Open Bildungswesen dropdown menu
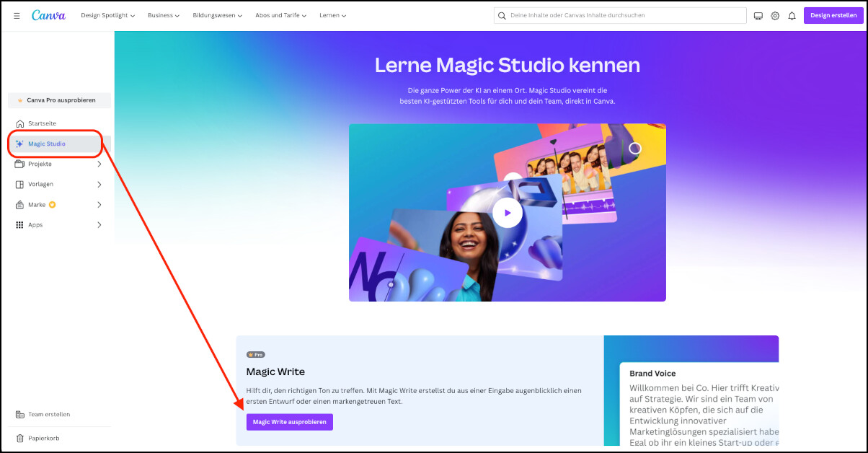This screenshot has width=868, height=453. pos(217,15)
